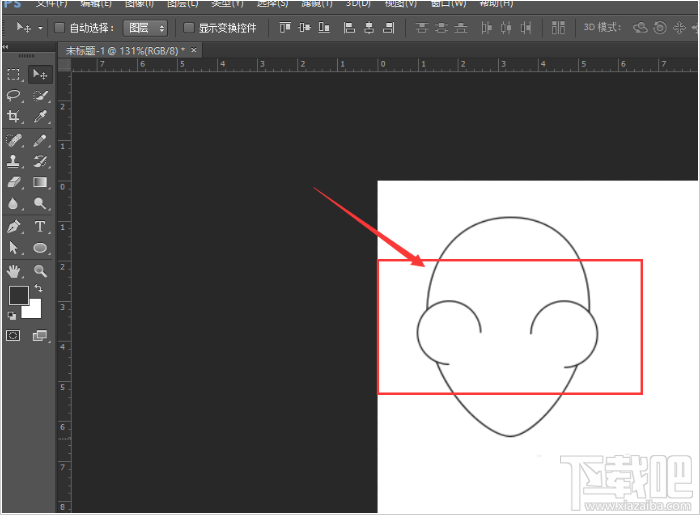Enable the 显示变换控件 checkbox
The width and height of the screenshot is (700, 516).
pos(189,28)
